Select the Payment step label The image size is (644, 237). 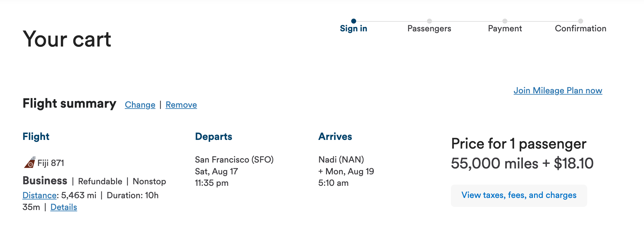[505, 28]
